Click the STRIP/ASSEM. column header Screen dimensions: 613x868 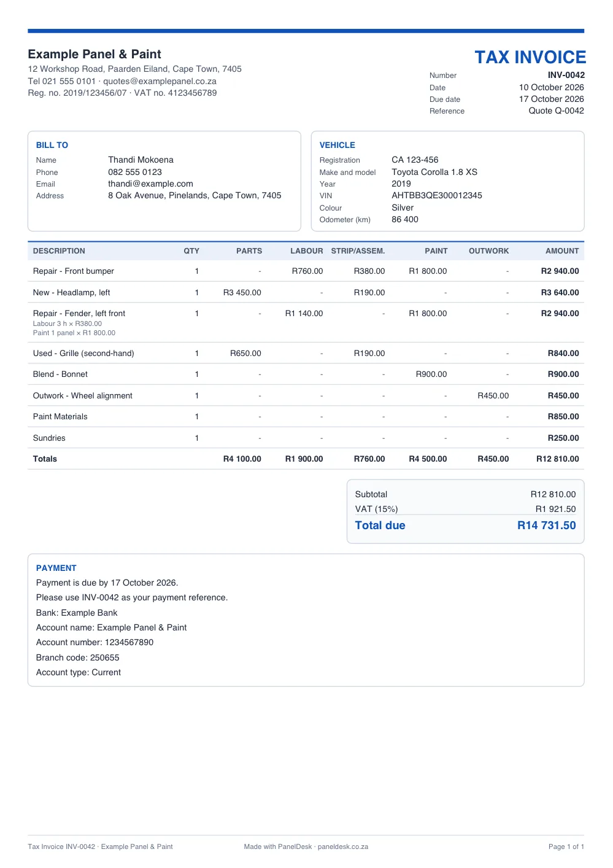(358, 251)
